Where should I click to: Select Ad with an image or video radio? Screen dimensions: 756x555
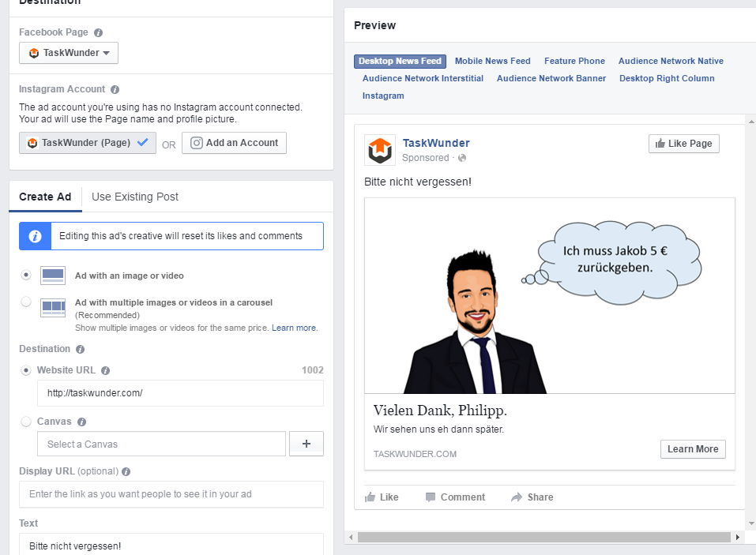pyautogui.click(x=26, y=275)
